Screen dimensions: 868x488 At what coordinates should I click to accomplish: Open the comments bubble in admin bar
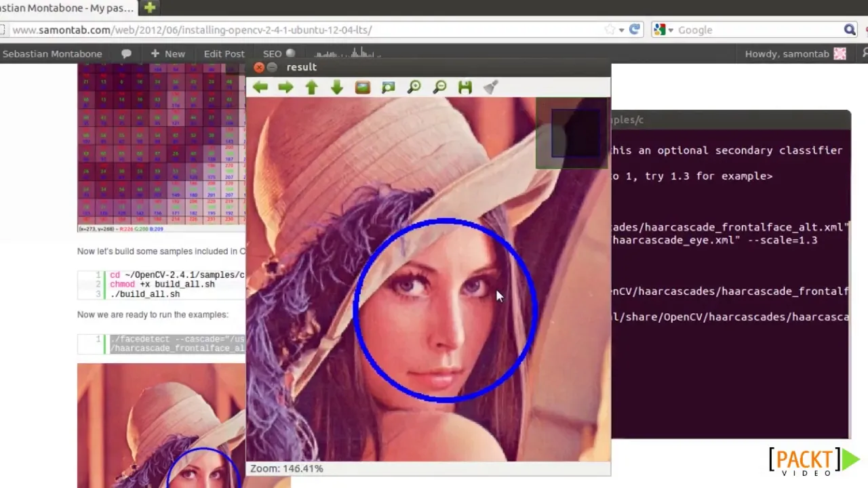pyautogui.click(x=126, y=54)
